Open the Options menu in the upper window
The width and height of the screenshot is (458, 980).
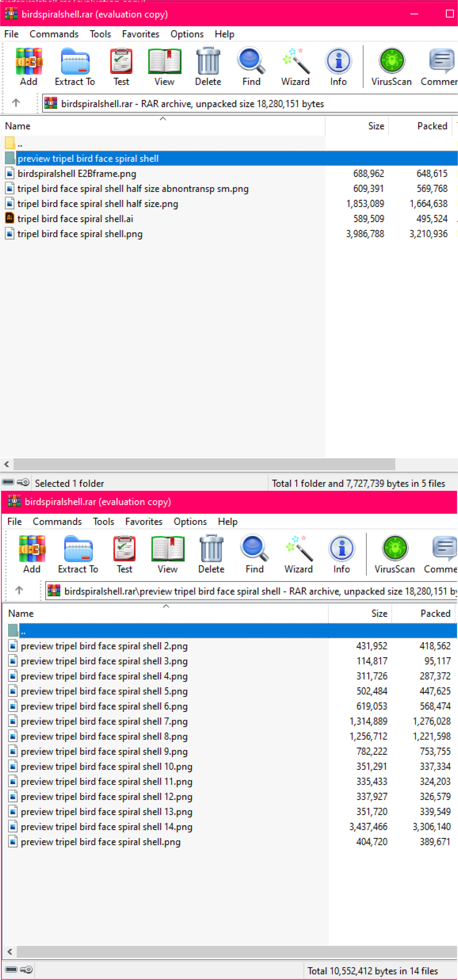pos(187,34)
